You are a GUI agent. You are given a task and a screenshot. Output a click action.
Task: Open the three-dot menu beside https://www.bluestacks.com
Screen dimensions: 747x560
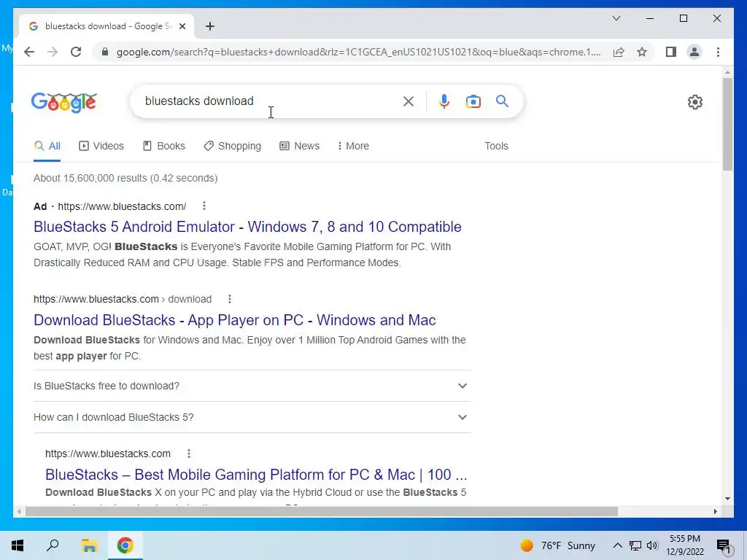189,454
